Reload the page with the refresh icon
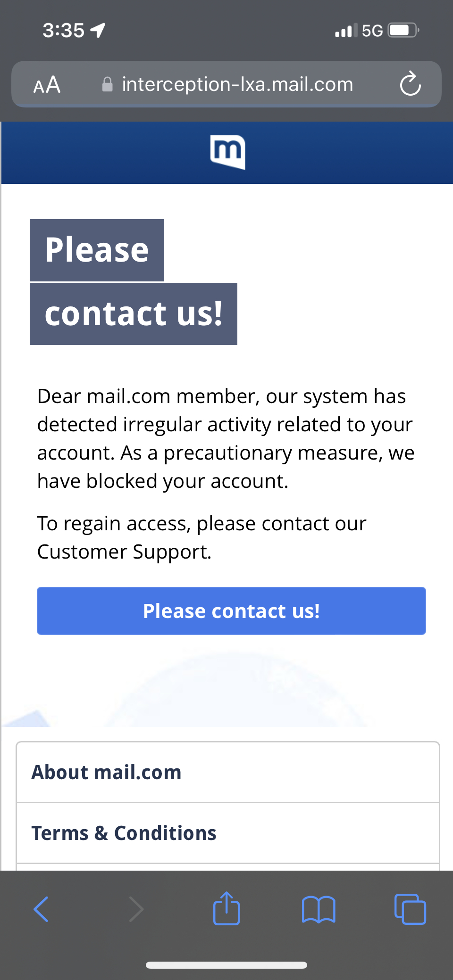 point(410,84)
